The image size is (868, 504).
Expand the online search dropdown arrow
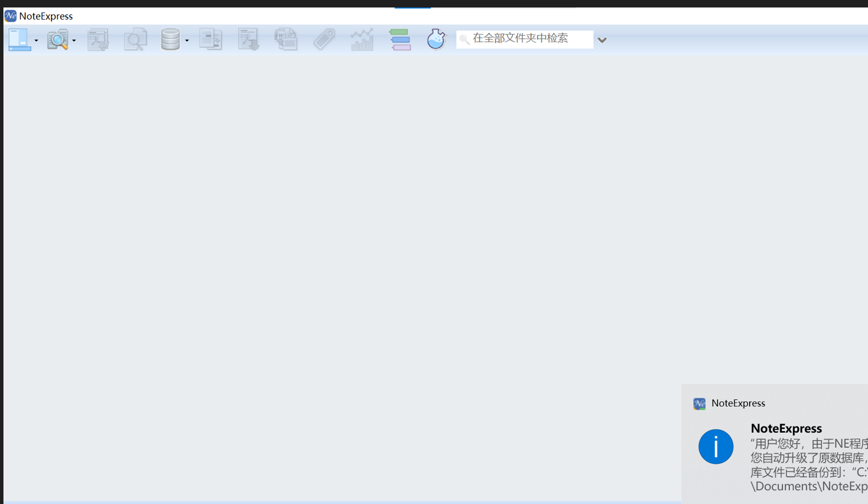74,41
